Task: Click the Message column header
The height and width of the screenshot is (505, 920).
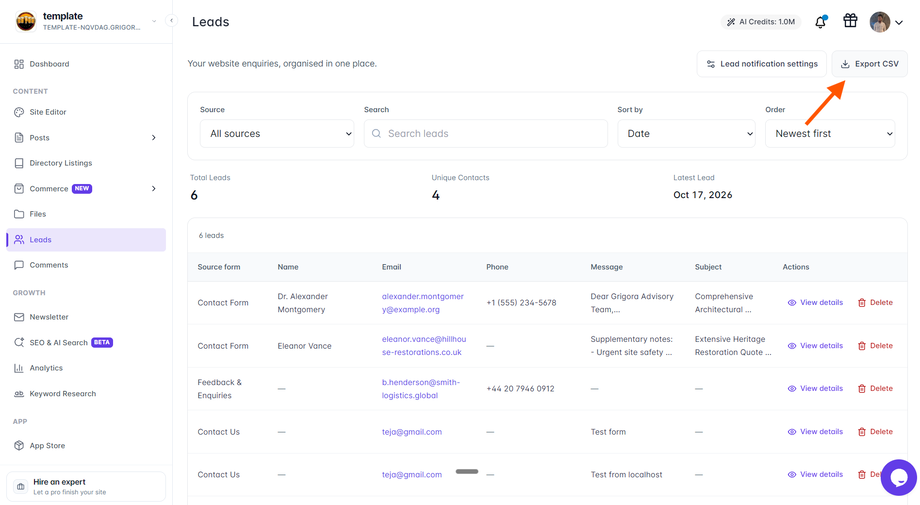Action: pos(607,267)
